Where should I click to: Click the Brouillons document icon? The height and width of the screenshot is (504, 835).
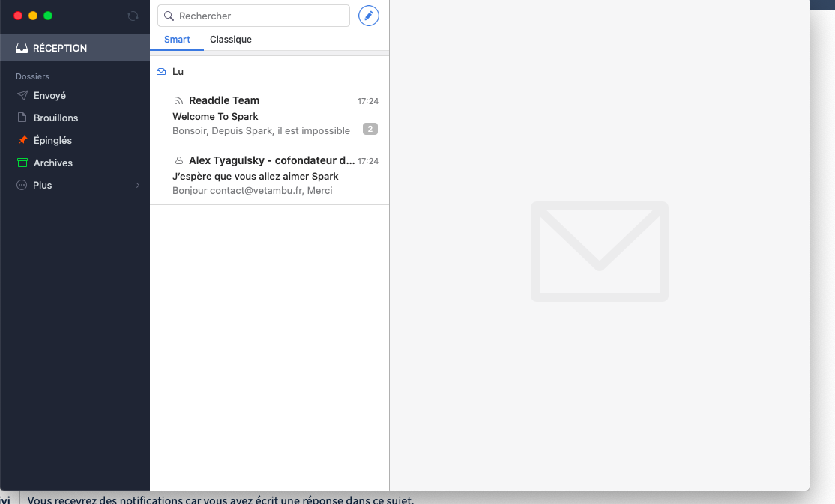coord(22,118)
